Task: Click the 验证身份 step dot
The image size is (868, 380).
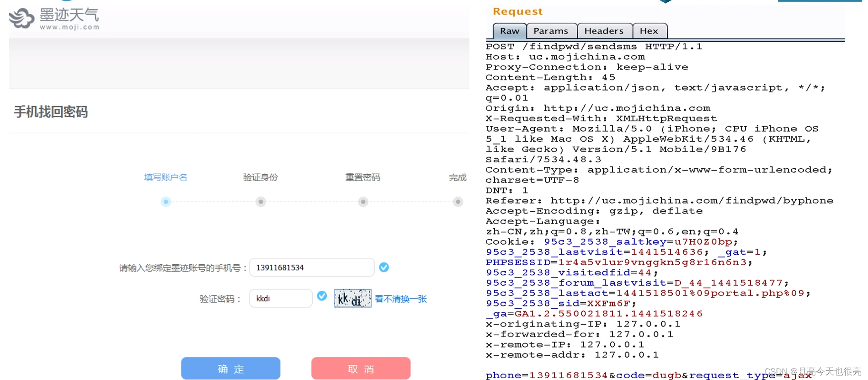Action: point(261,202)
